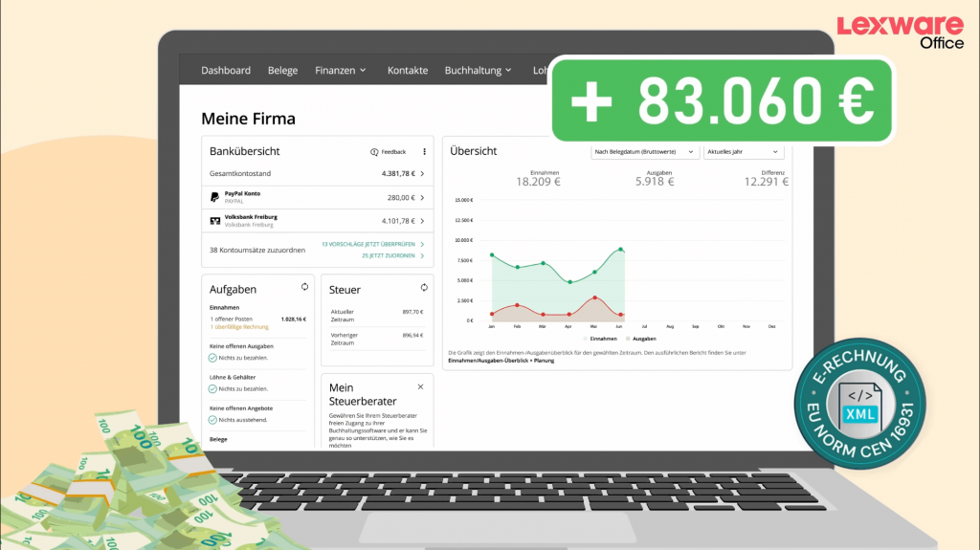Click the 1 offener Posten entry
980x550 pixels.
(x=232, y=319)
